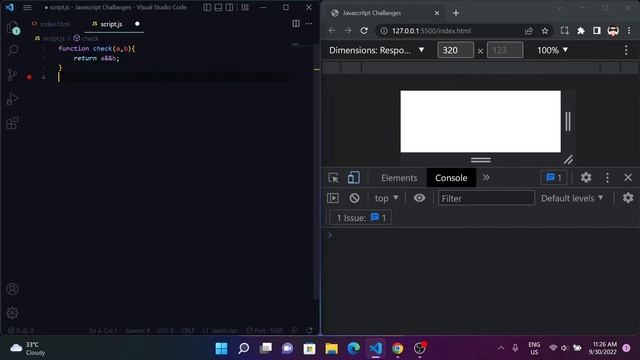Open the Manage gear in VS Code activity bar
640x360 pixels.
[13, 313]
